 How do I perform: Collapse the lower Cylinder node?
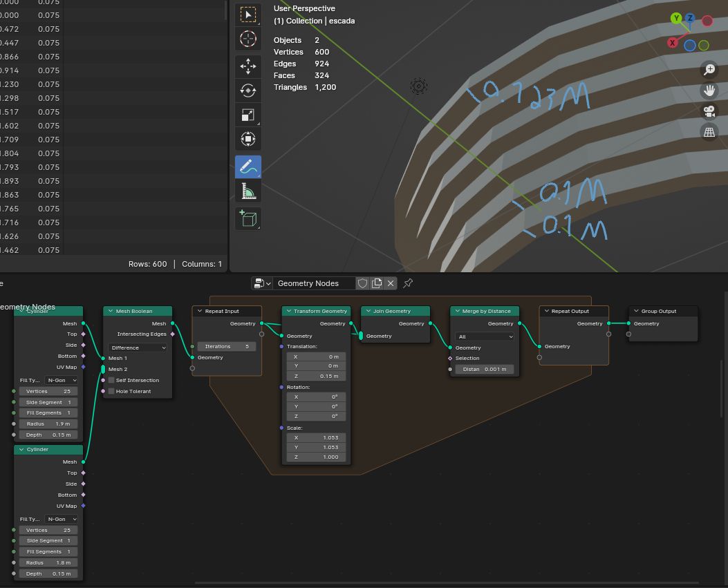click(21, 449)
